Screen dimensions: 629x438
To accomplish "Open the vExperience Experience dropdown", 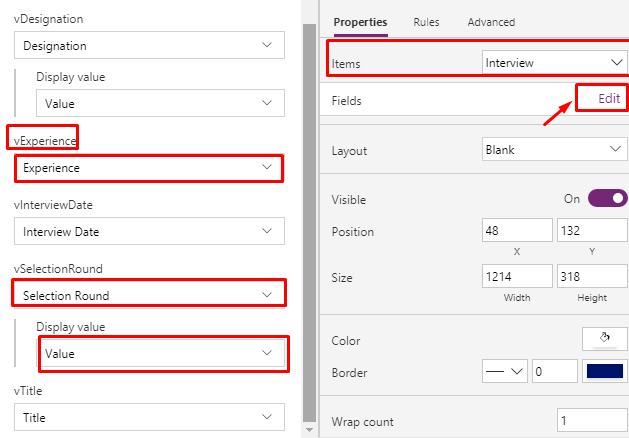I will tap(149, 168).
